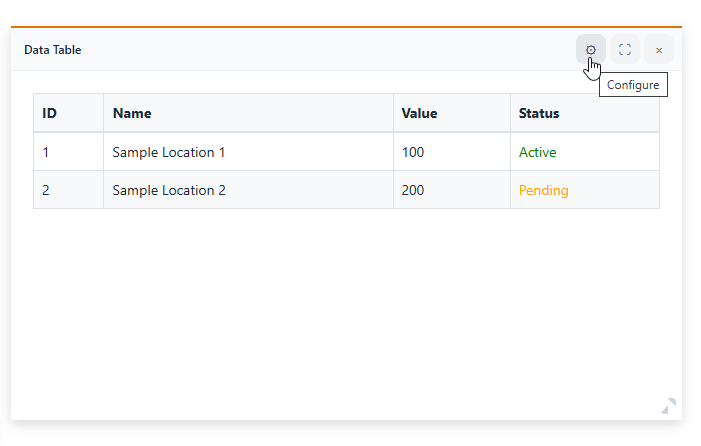The height and width of the screenshot is (446, 701).
Task: Click the resize handle at panel corner
Action: coord(668,405)
